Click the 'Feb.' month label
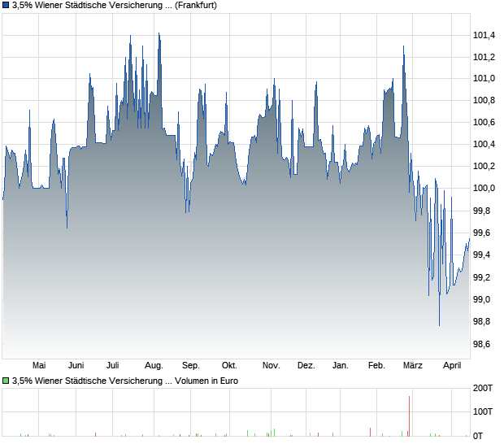The height and width of the screenshot is (444, 504). [x=376, y=366]
